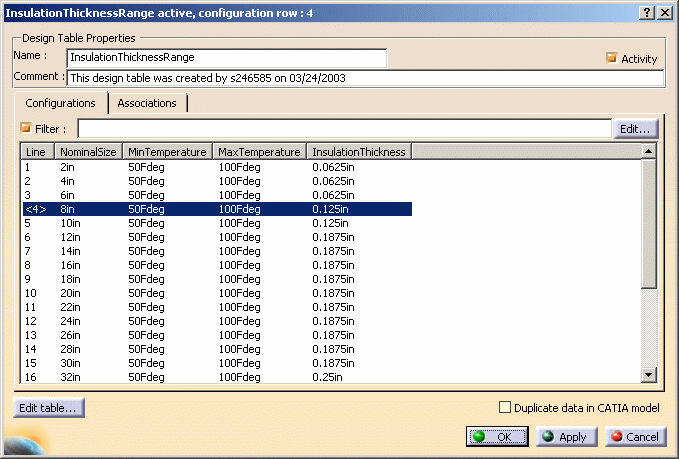Click the MaxTemperature column header
This screenshot has width=679, height=459.
(x=259, y=152)
